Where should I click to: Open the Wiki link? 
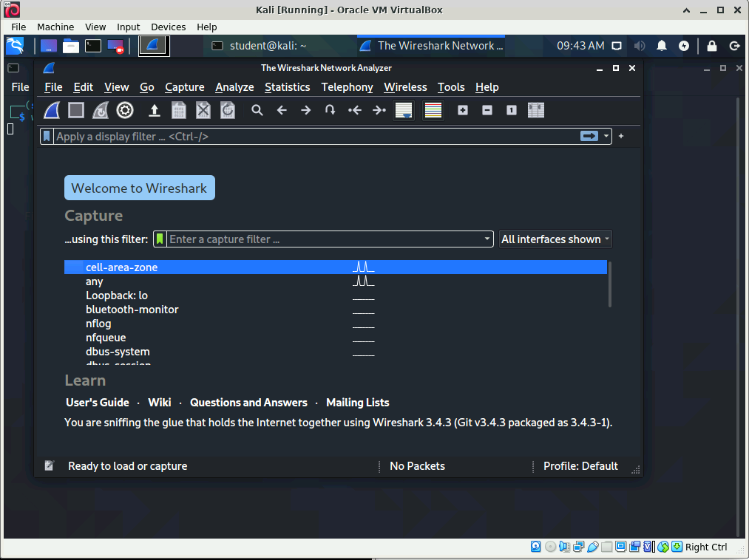pyautogui.click(x=160, y=403)
